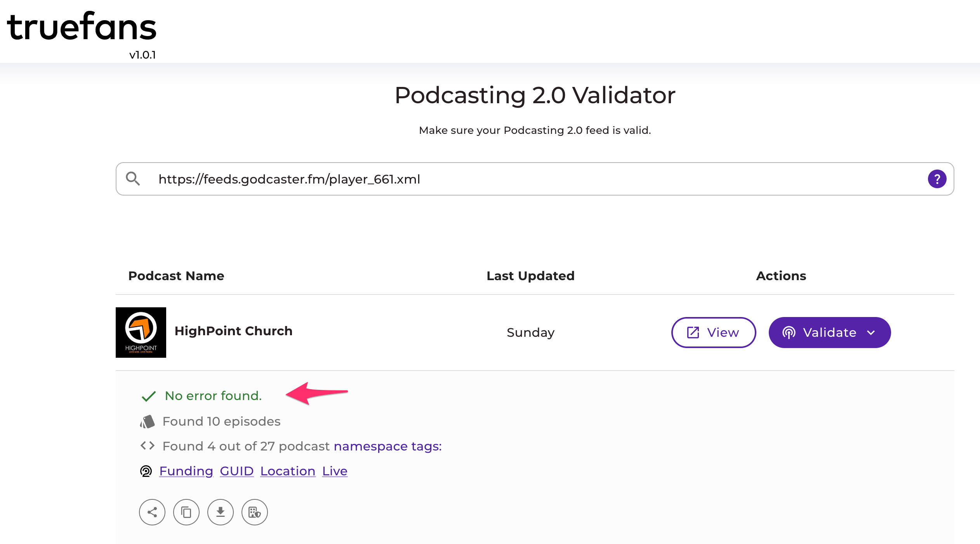The height and width of the screenshot is (544, 980).
Task: Open the Location tag link
Action: click(288, 471)
